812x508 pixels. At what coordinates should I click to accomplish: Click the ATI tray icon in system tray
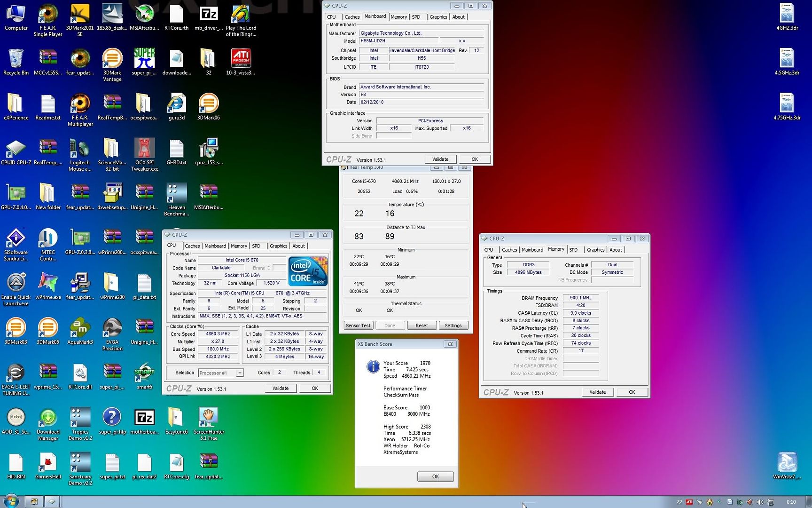(x=689, y=502)
